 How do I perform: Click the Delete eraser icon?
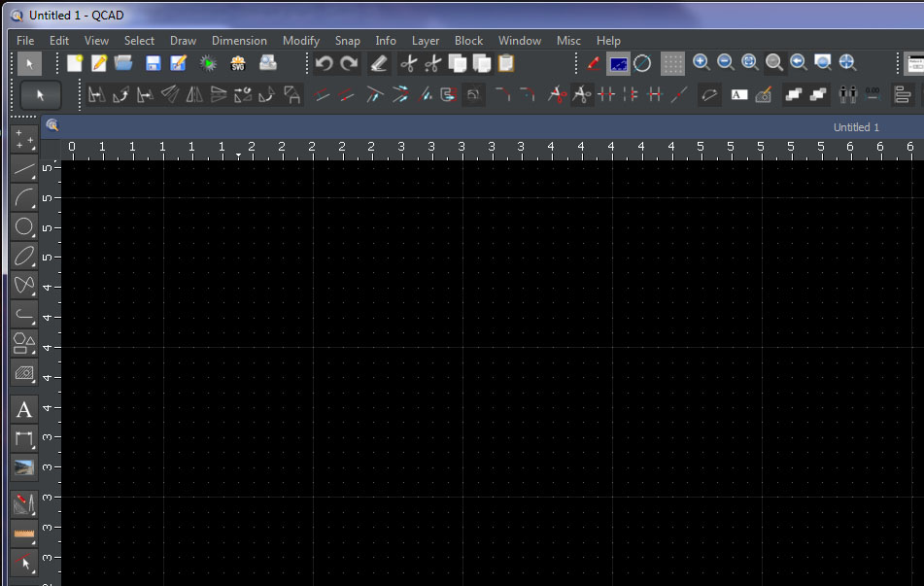tap(379, 63)
